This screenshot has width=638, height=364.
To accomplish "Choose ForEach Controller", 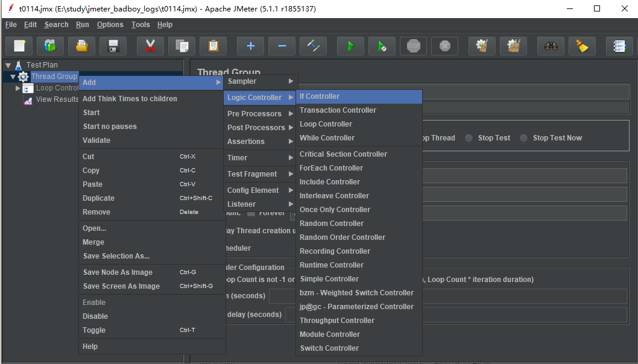I will 359,168.
